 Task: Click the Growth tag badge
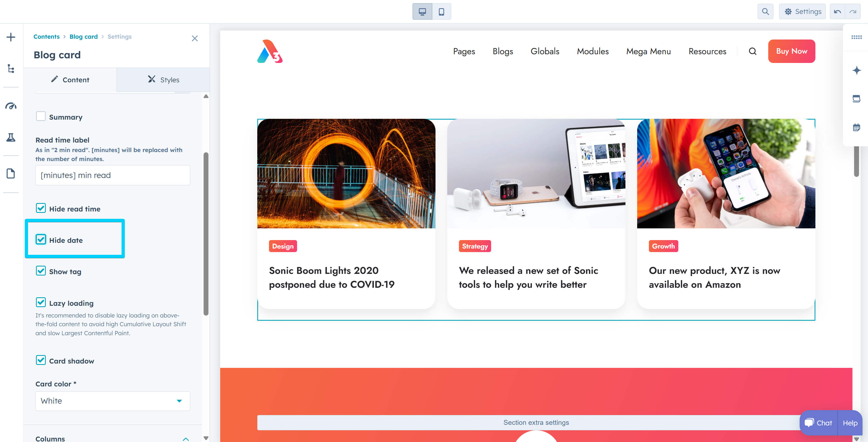(x=663, y=246)
